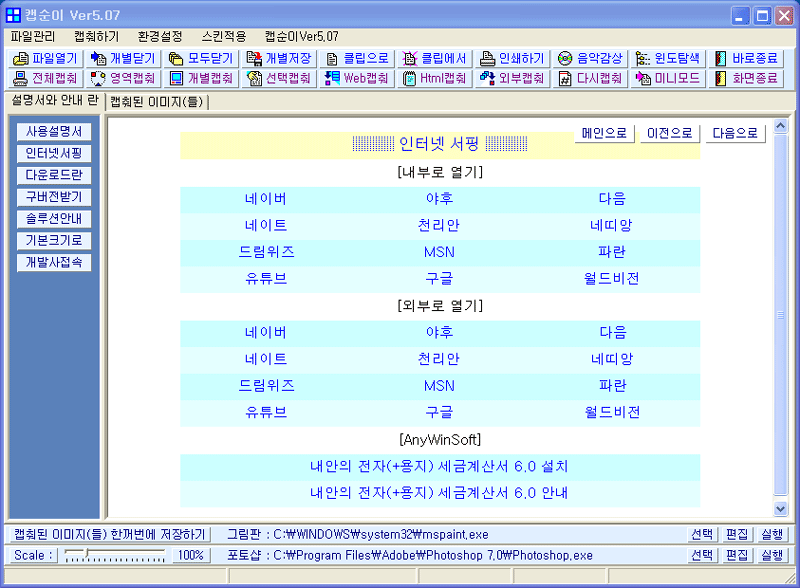800x588 pixels.
Task: Click the 개별저장 toolbar icon
Action: click(x=254, y=59)
